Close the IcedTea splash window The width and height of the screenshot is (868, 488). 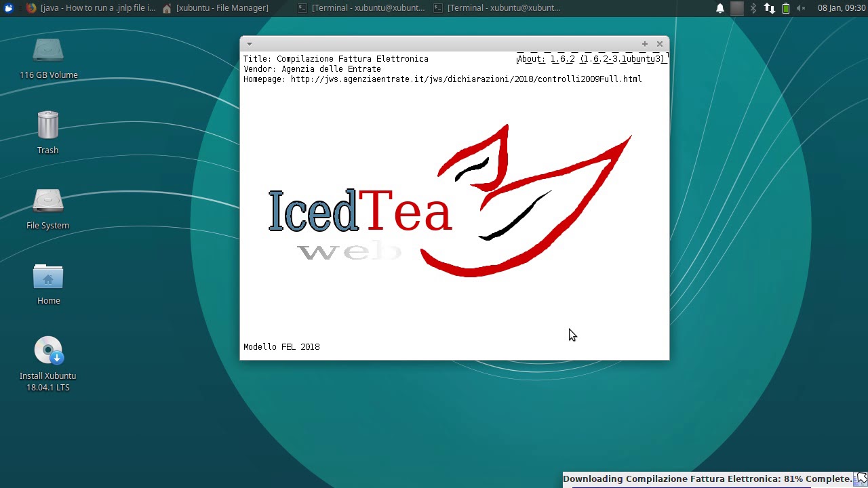660,44
